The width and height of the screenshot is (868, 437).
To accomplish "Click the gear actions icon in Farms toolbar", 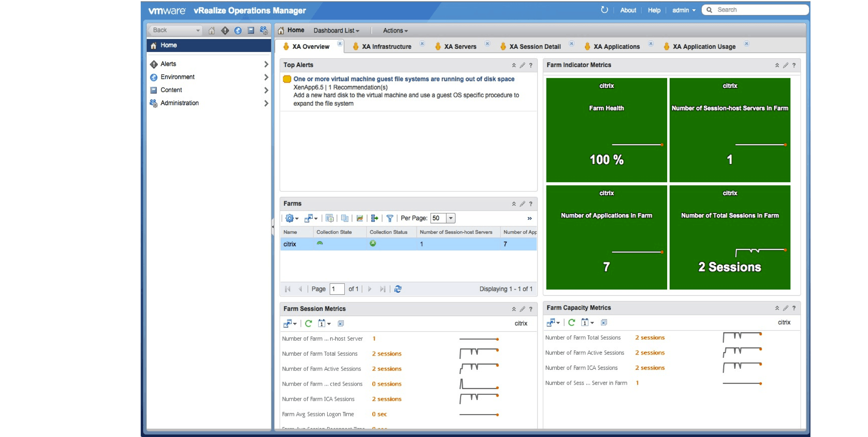I will click(289, 218).
